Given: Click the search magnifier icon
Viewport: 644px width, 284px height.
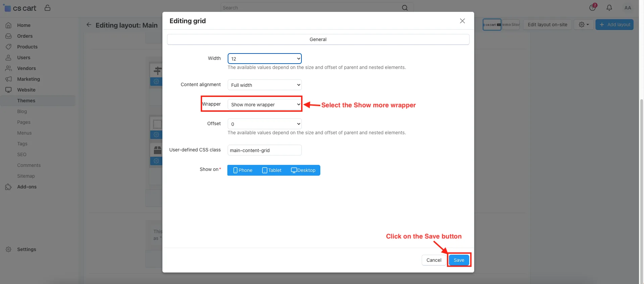Looking at the screenshot, I should point(405,8).
